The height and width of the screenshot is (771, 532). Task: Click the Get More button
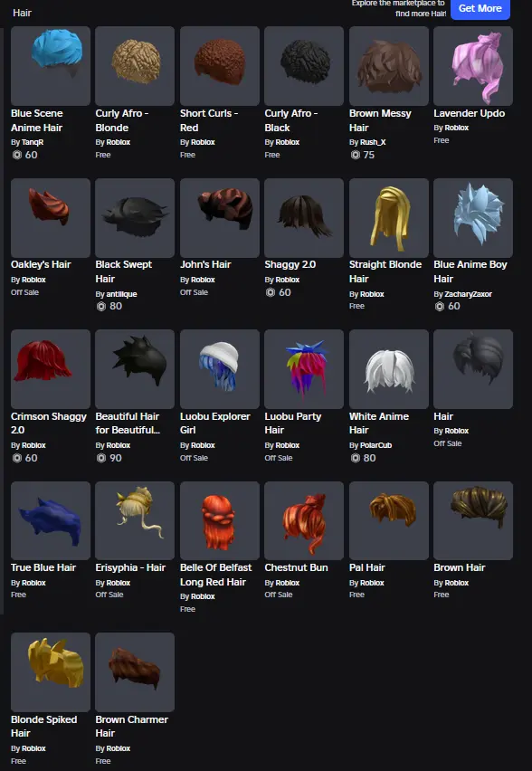(x=480, y=8)
